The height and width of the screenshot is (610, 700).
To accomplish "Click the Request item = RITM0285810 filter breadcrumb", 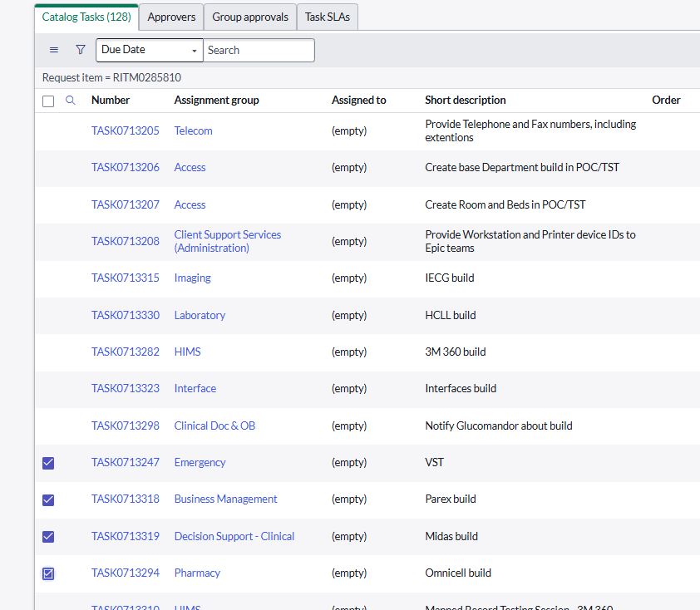I will tap(111, 77).
